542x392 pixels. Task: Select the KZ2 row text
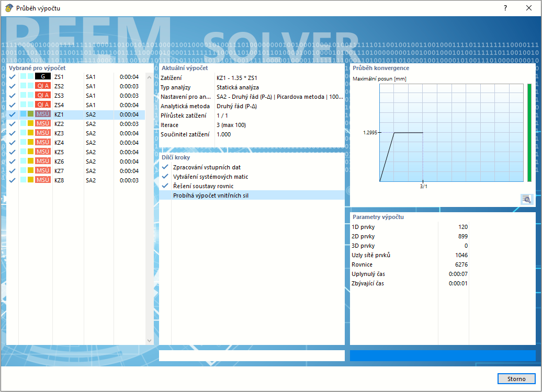tap(59, 124)
